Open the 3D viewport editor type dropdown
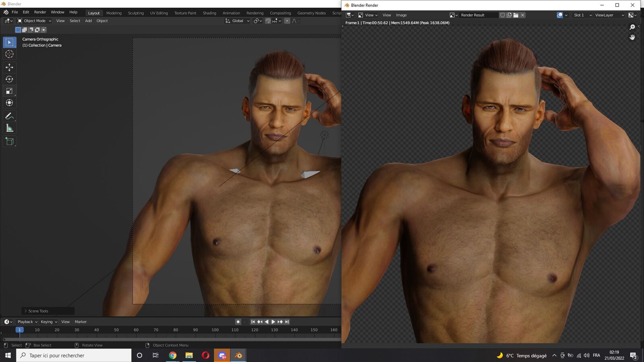Image resolution: width=644 pixels, height=362 pixels. point(8,21)
